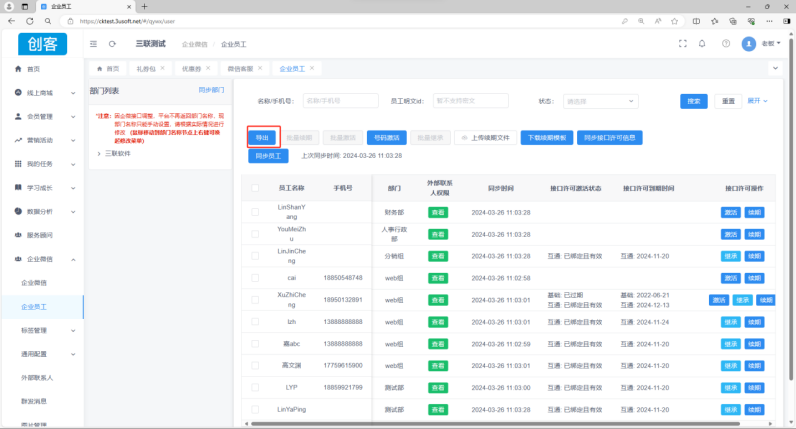Check the YouMeiZhu row checkbox
The width and height of the screenshot is (796, 429).
[255, 234]
